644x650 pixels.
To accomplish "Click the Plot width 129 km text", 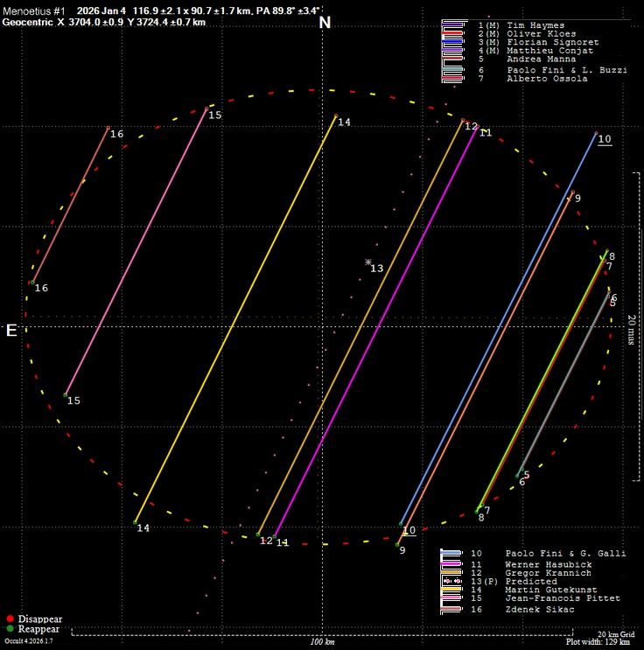I will click(598, 642).
